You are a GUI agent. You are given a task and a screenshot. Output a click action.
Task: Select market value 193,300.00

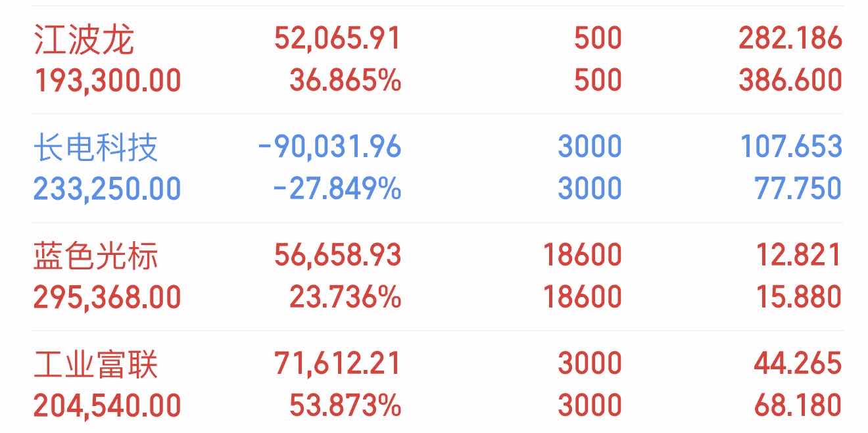(x=107, y=81)
